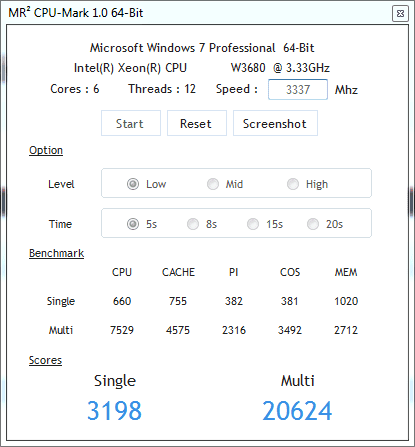The image size is (415, 447).
Task: Click the Single CACHE value 755
Action: [178, 301]
